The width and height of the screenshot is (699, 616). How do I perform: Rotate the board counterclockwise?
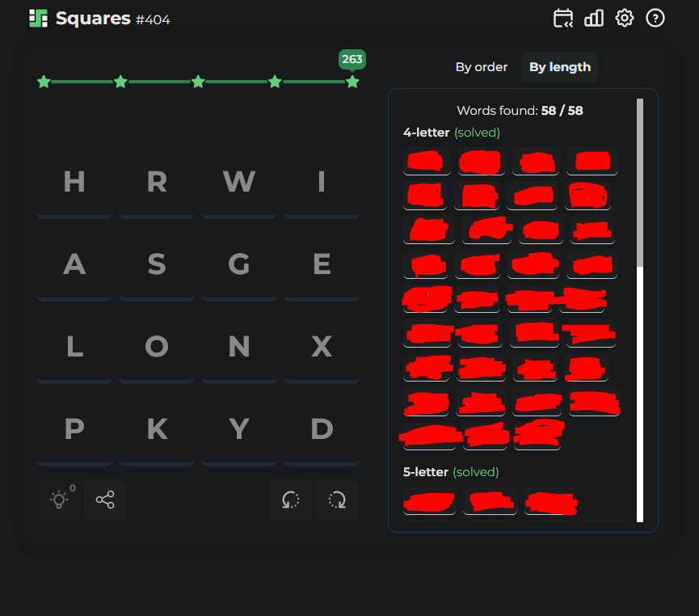coord(291,500)
